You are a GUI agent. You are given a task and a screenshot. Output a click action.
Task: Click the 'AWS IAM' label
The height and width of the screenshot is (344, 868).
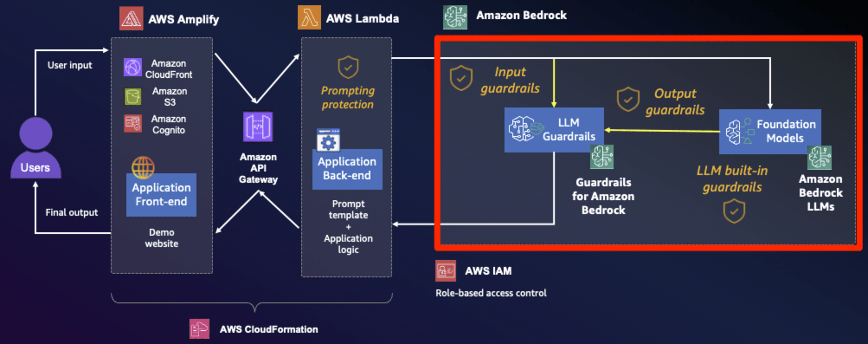pos(488,271)
